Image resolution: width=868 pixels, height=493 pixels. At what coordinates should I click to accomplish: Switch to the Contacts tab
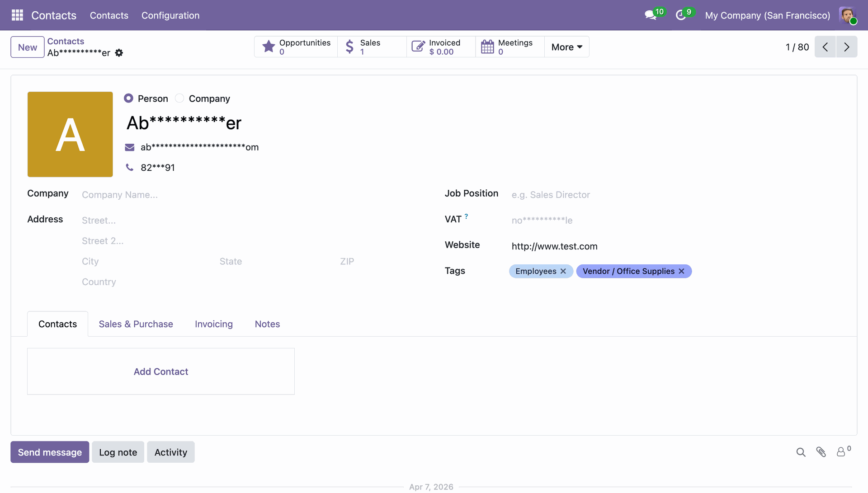click(57, 324)
